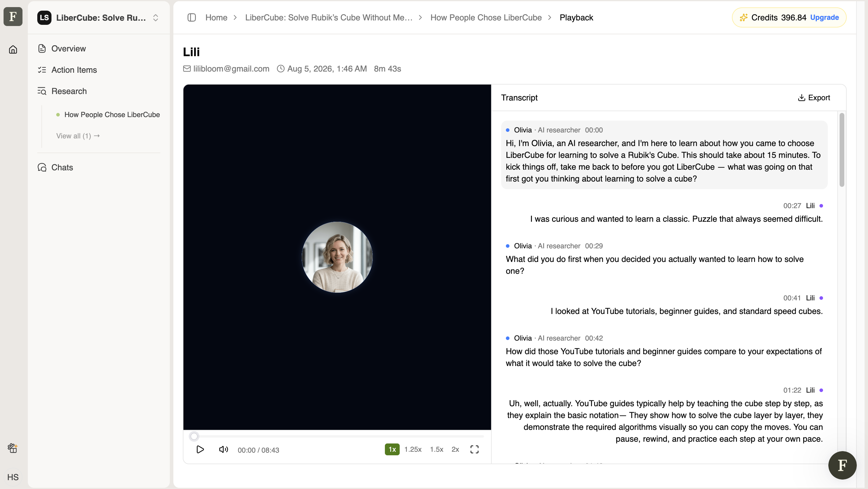Click the Export download icon
The image size is (868, 489).
coord(802,98)
